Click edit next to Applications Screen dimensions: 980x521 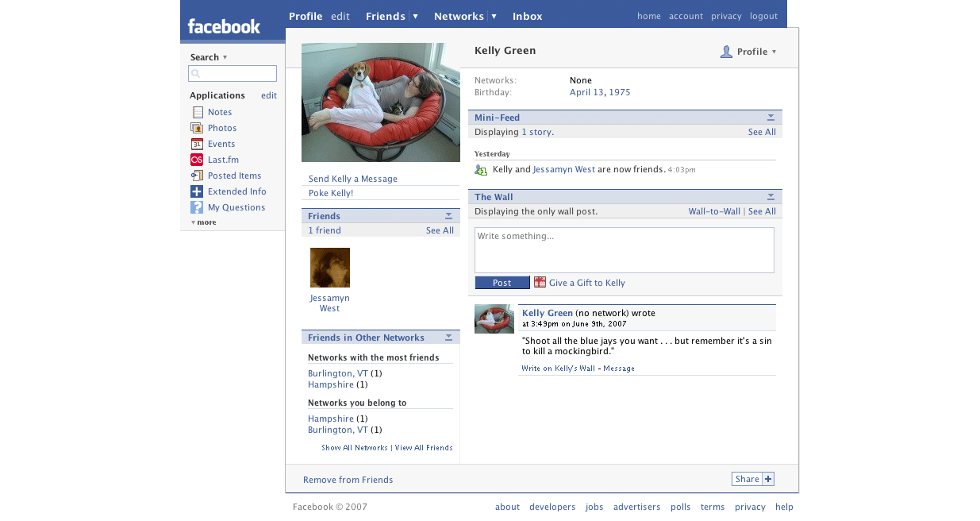[269, 95]
